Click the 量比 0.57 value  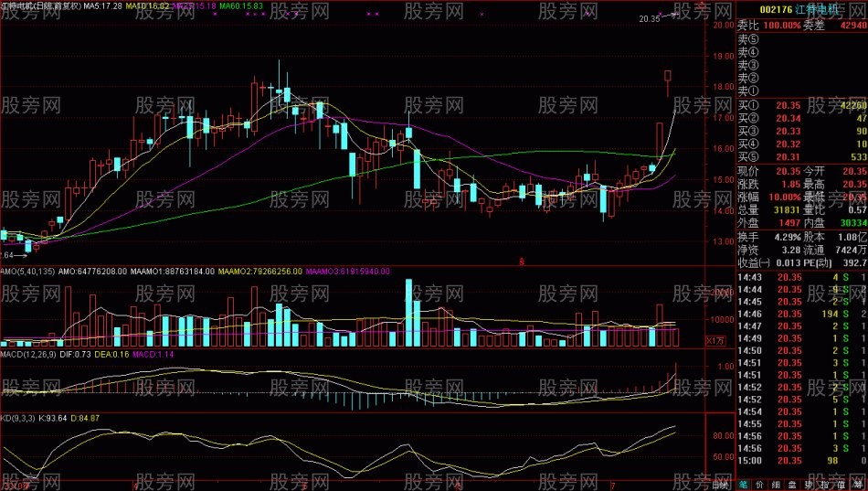pos(857,210)
